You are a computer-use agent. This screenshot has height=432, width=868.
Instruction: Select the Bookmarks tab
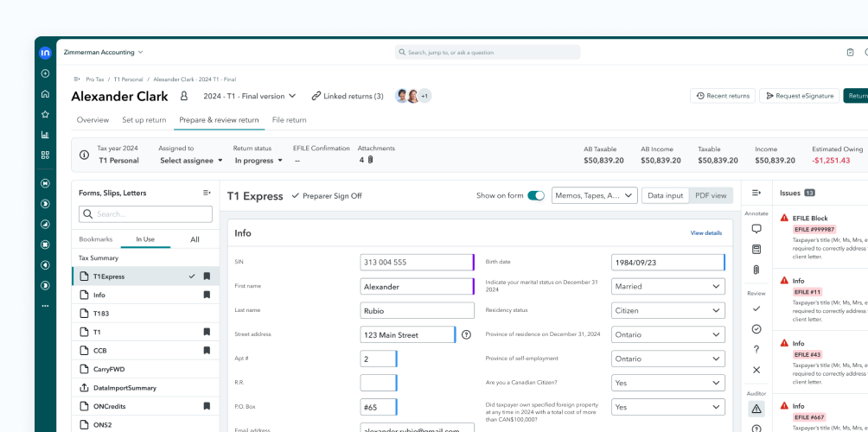tap(96, 239)
